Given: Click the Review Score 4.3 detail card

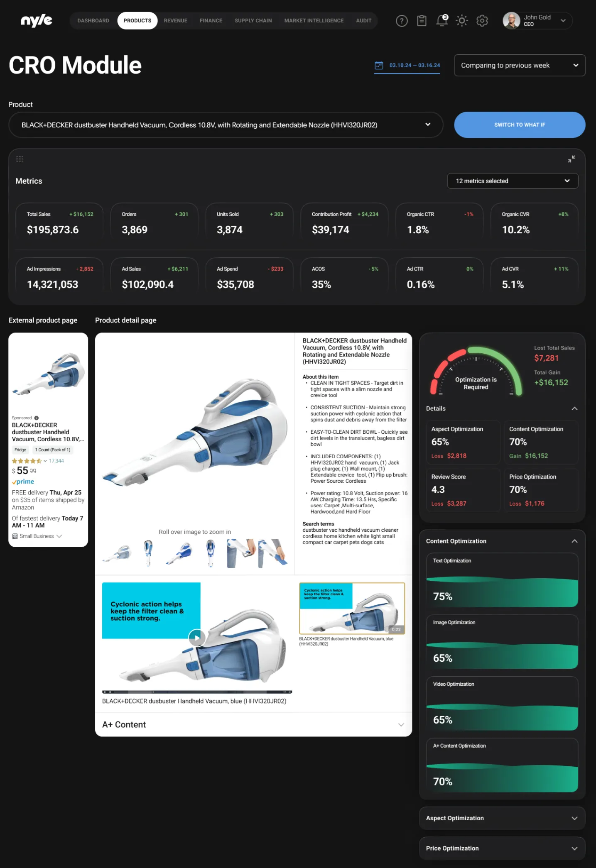Looking at the screenshot, I should point(463,490).
